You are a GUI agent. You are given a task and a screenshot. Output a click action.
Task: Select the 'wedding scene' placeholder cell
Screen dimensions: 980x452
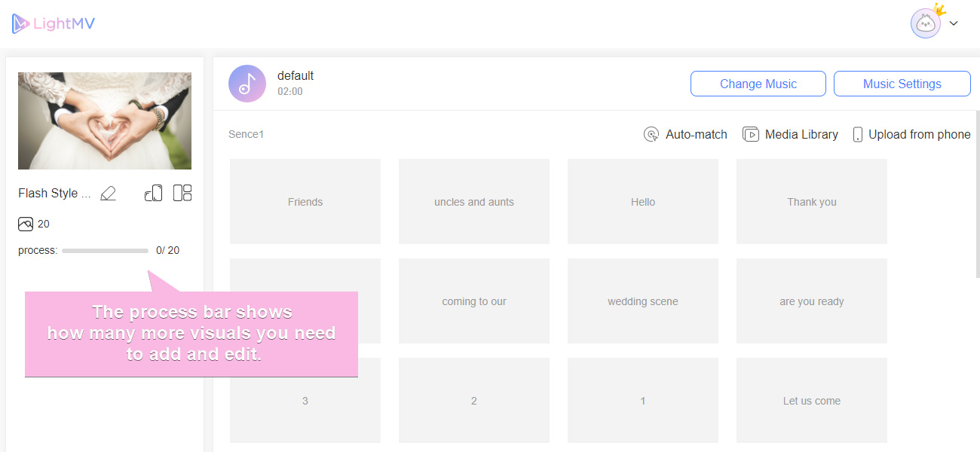click(x=642, y=301)
